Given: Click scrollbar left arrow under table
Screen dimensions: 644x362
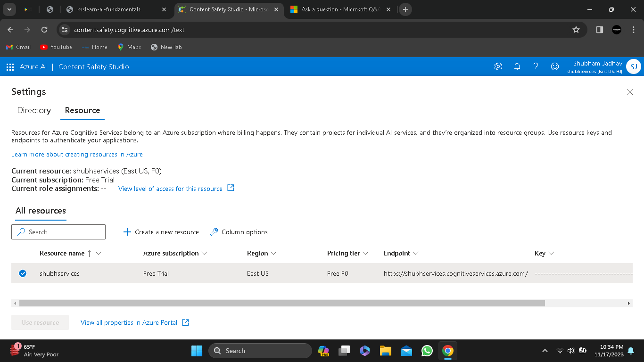Looking at the screenshot, I should pos(15,304).
